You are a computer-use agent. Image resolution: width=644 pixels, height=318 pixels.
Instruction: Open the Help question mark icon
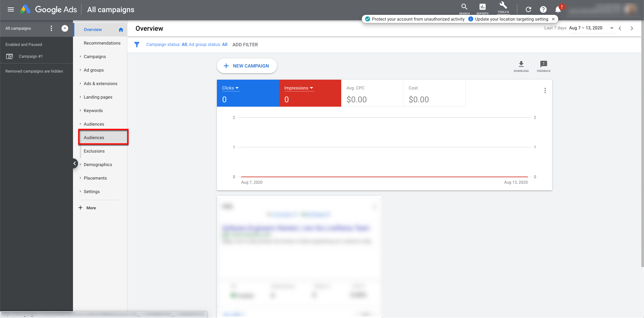(x=543, y=9)
